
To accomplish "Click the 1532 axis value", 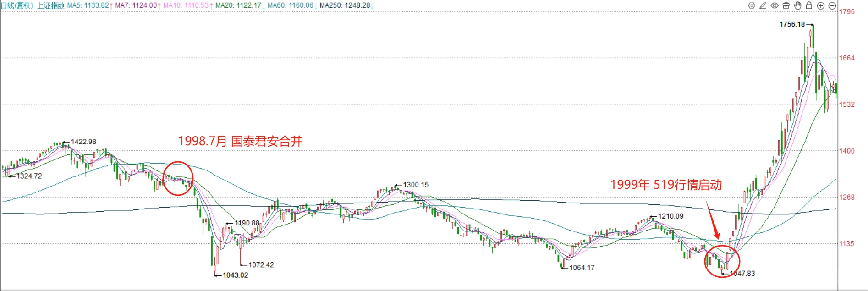I will click(x=847, y=104).
